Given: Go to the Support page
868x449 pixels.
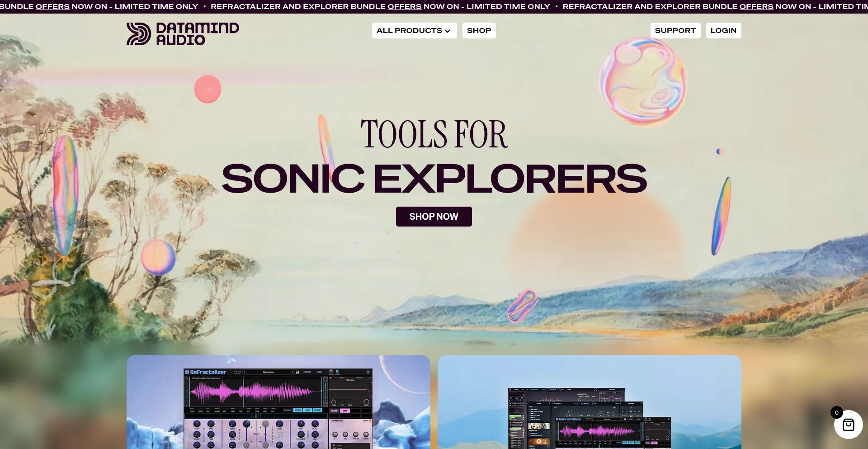Looking at the screenshot, I should tap(675, 30).
